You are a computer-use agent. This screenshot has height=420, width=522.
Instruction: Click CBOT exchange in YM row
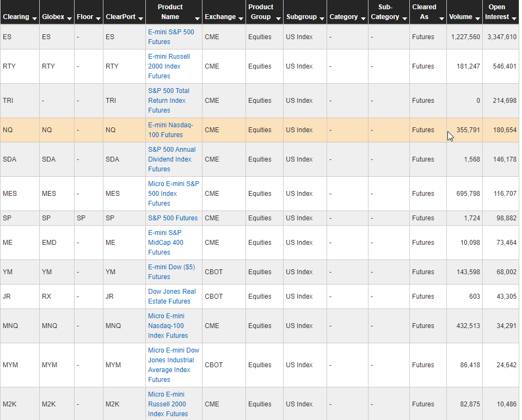point(214,272)
